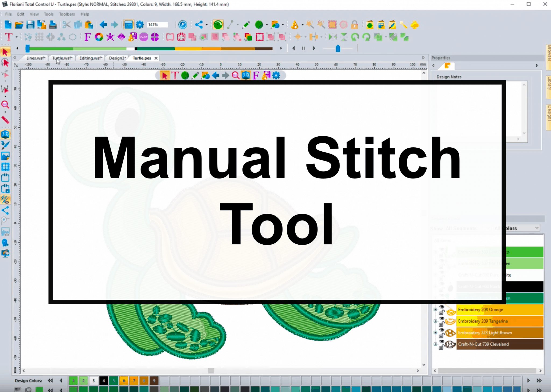Click the Scissors cut icon in the toolbar

[66, 24]
